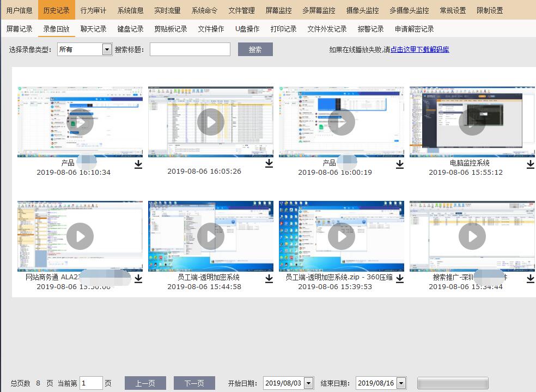Switch to the 屏幕监控 menu tab
Image resolution: width=536 pixels, height=392 pixels.
tap(278, 10)
